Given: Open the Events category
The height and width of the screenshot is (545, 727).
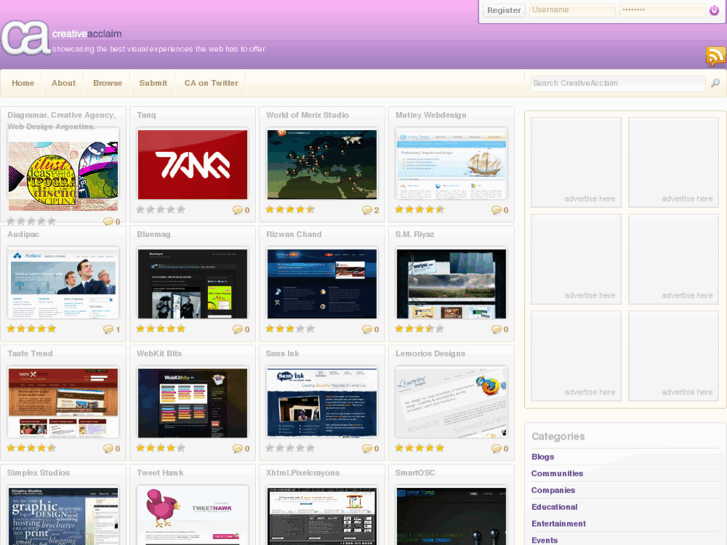Looking at the screenshot, I should (544, 540).
